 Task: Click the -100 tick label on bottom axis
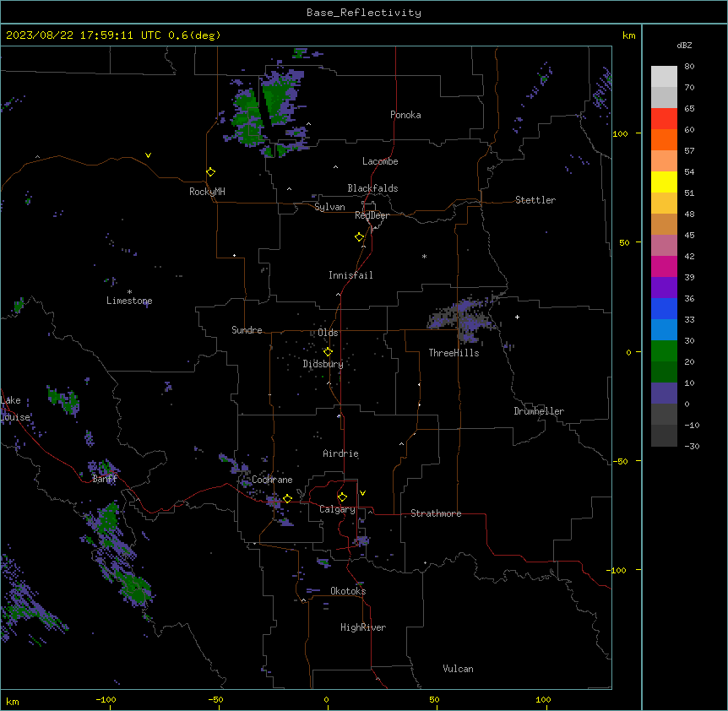click(106, 699)
